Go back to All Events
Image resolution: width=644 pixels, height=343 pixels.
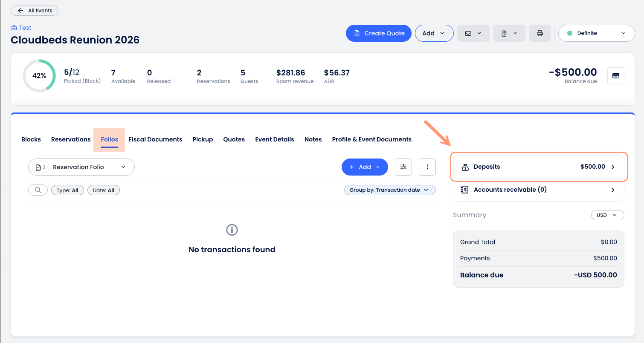pyautogui.click(x=34, y=11)
